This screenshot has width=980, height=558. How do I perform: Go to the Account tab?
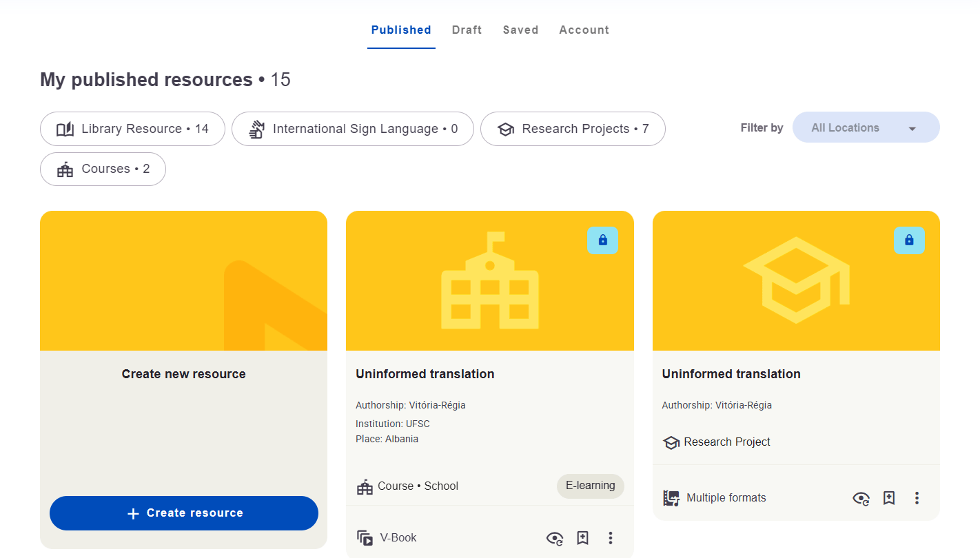584,30
